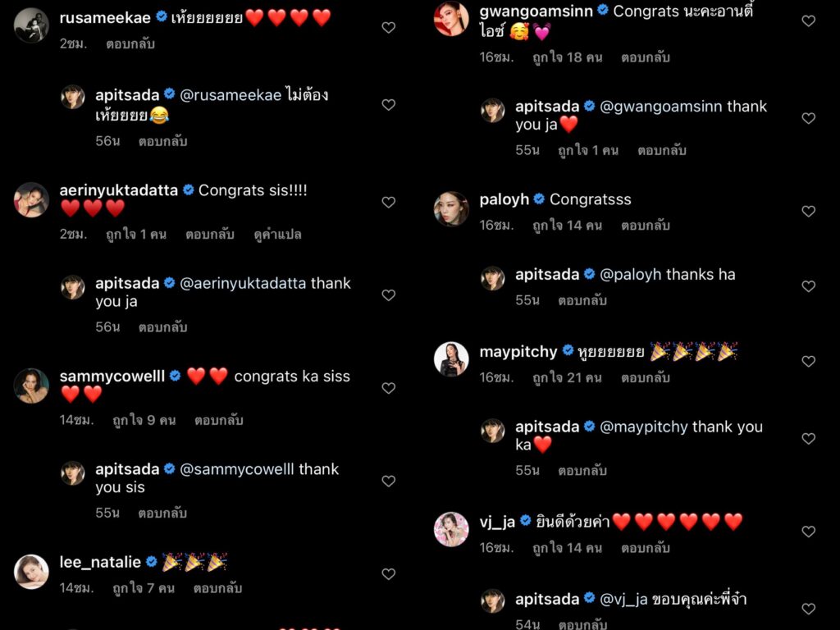Like apitsada's reply to @sammycowelll
Image resolution: width=840 pixels, height=630 pixels.
click(388, 481)
